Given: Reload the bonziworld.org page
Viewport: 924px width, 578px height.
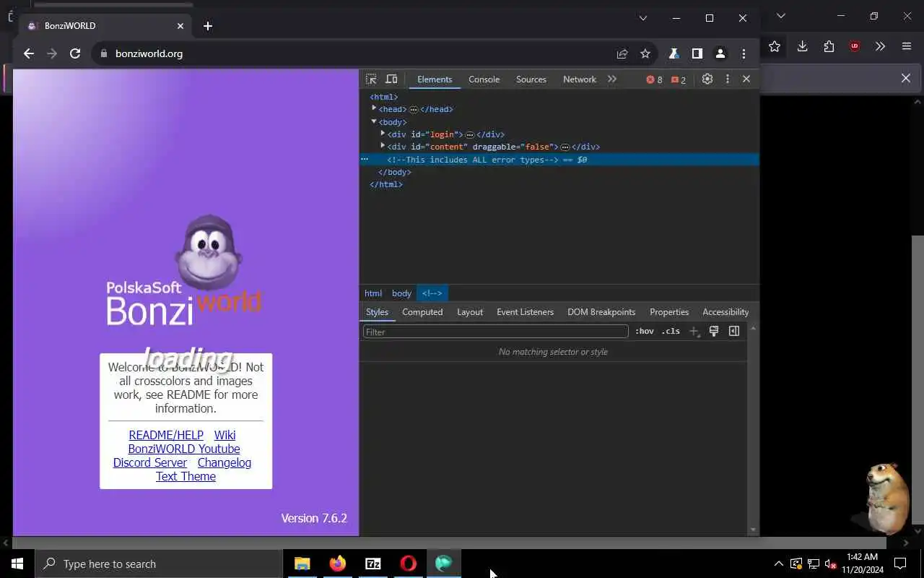Looking at the screenshot, I should pos(75,53).
